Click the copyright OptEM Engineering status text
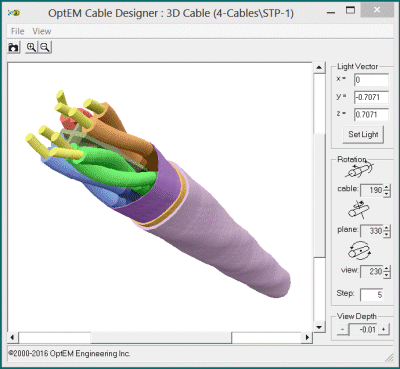The image size is (400, 369). (69, 354)
